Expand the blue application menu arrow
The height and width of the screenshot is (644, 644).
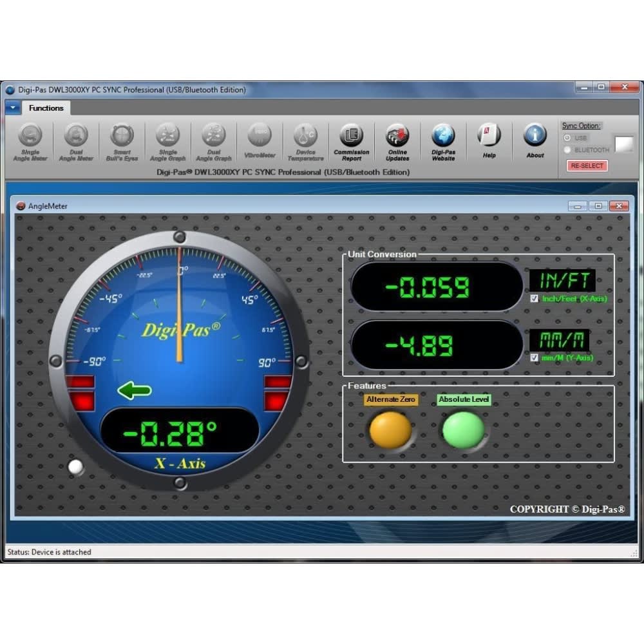[x=12, y=108]
